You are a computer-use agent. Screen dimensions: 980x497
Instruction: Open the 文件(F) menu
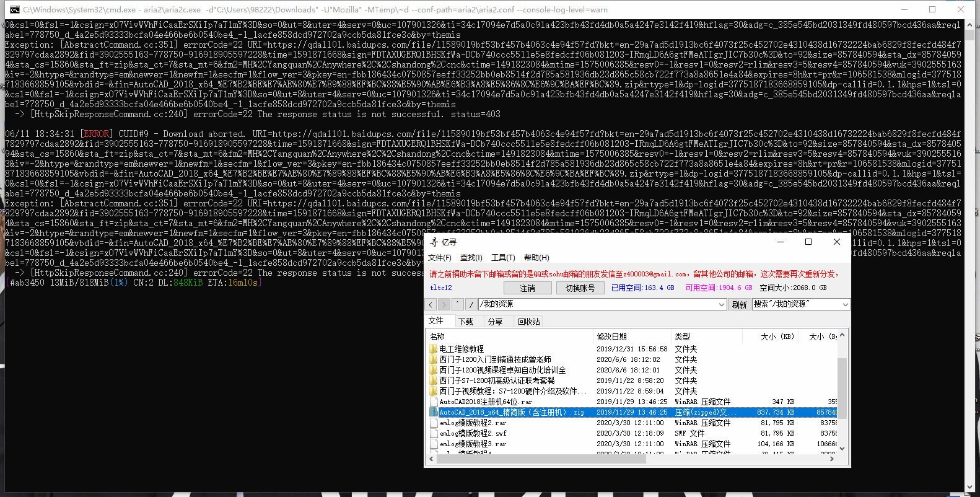click(440, 258)
